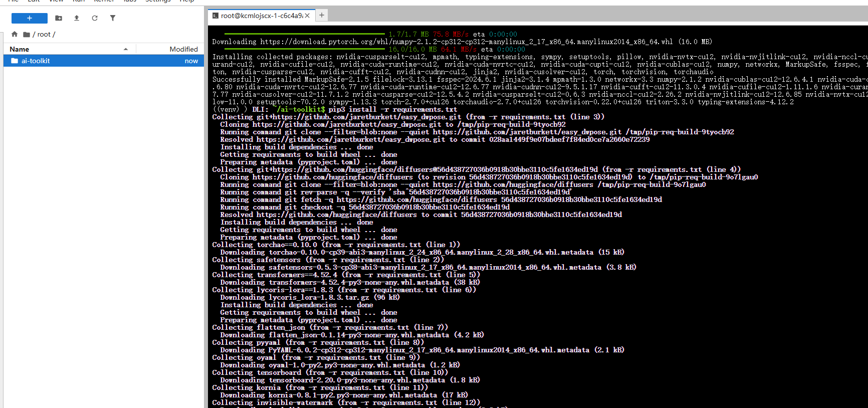Click the 'Collecting invisible-watermark' terminal line

coord(346,402)
